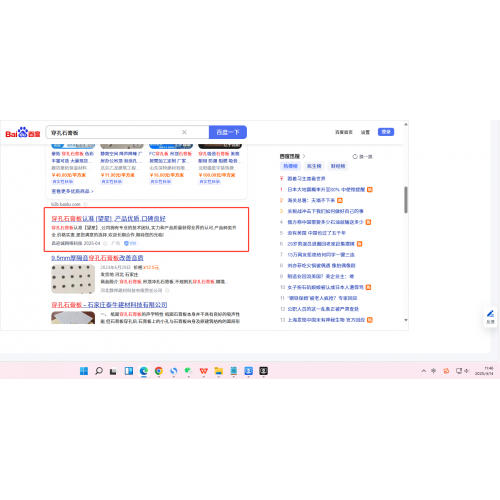Open WPS Office from the taskbar
This screenshot has height=500, width=500.
coord(204,371)
